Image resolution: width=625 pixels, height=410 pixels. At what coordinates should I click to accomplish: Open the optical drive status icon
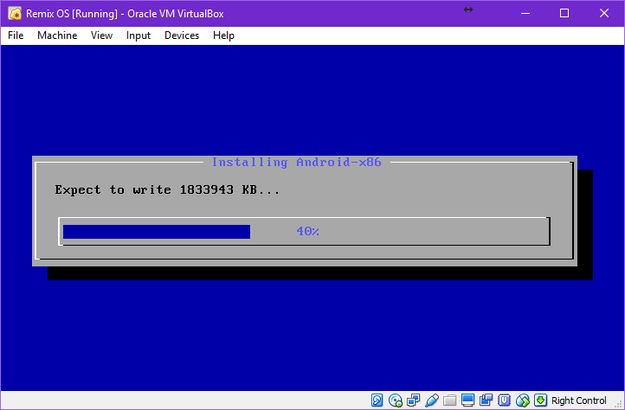click(395, 400)
